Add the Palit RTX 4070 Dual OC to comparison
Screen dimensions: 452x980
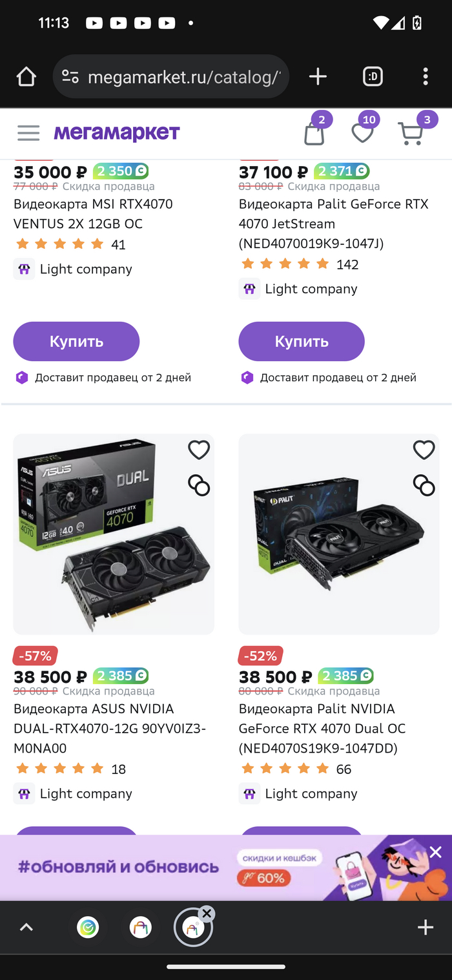pyautogui.click(x=424, y=485)
